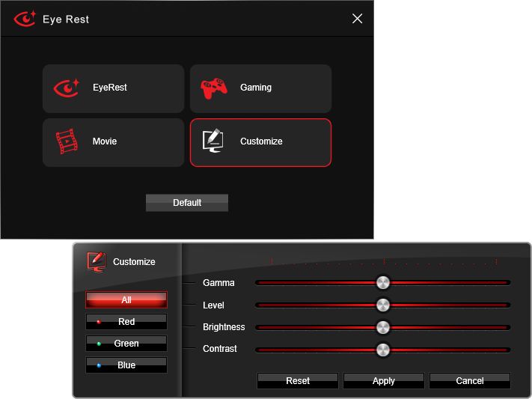Activate the Gaming mode label
The image size is (532, 399).
pos(256,88)
